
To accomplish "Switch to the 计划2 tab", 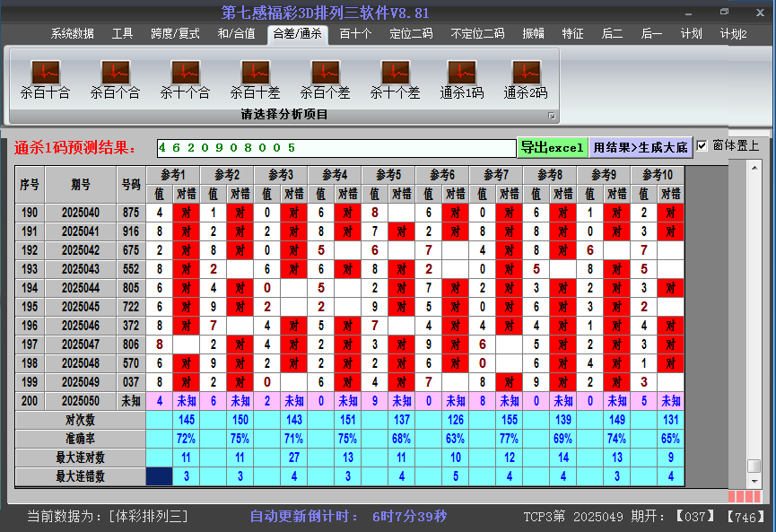I will point(734,34).
